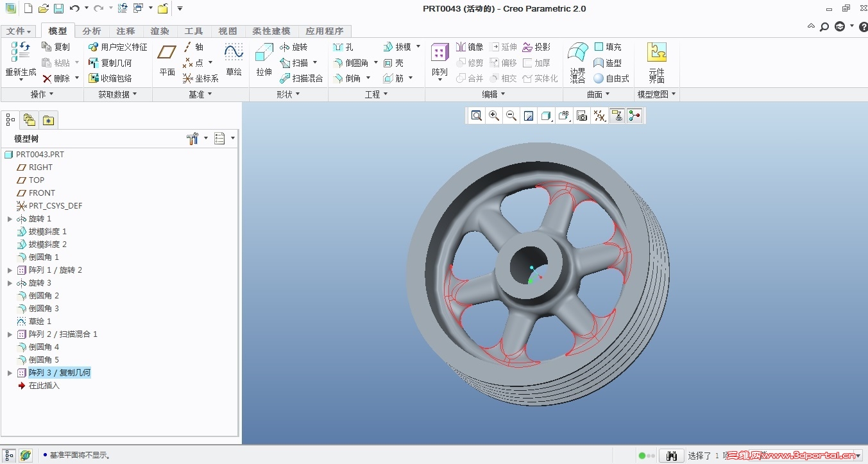
Task: Click the Zoom In view icon
Action: point(494,116)
